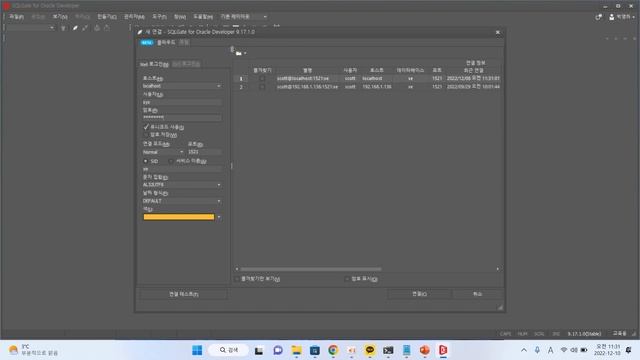Open the connection selector combo in main toolbar
Viewport: 640px width, 360px height.
[30, 28]
